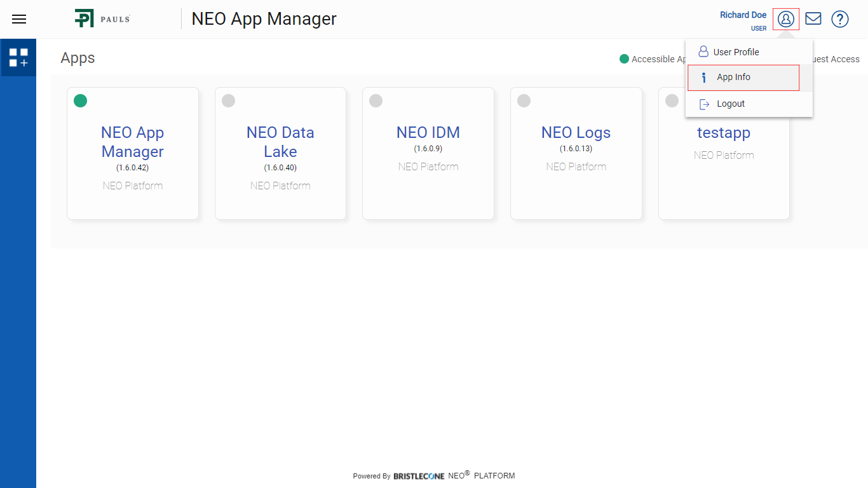Choose User Profile from dropdown menu
Viewport: 868px width, 488px height.
749,52
